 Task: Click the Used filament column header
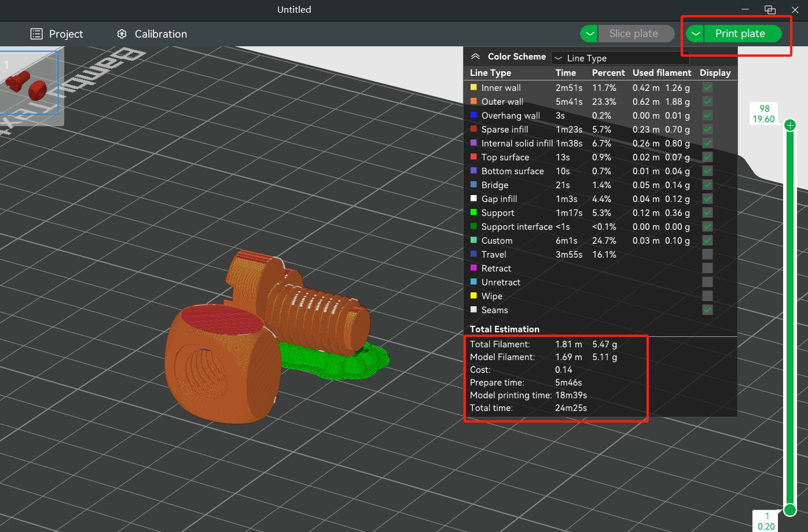click(x=662, y=73)
